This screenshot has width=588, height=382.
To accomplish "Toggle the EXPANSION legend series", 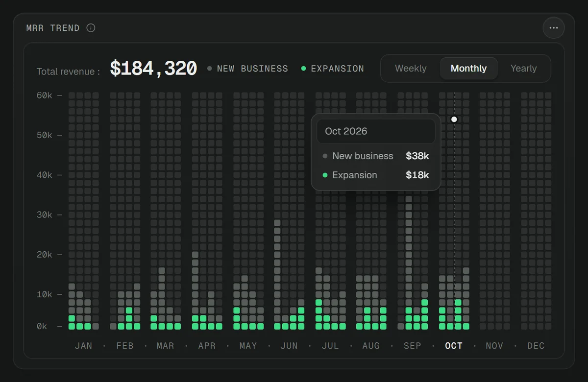I will tap(332, 69).
